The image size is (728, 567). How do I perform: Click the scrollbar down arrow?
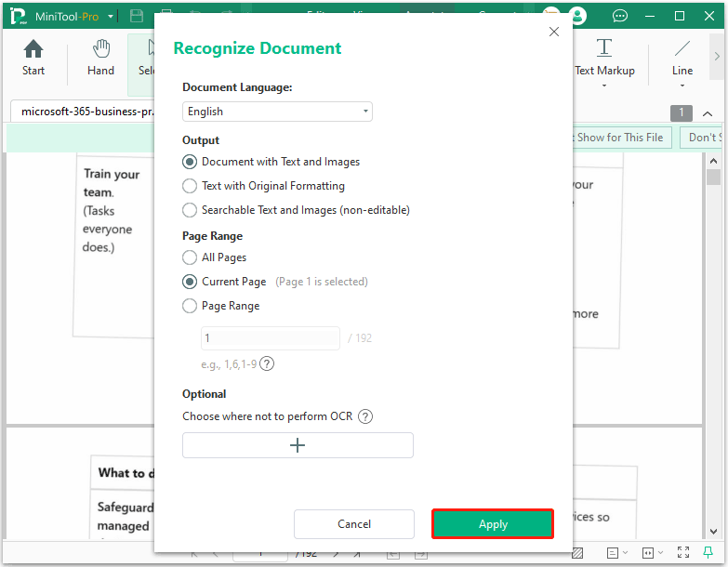[714, 532]
